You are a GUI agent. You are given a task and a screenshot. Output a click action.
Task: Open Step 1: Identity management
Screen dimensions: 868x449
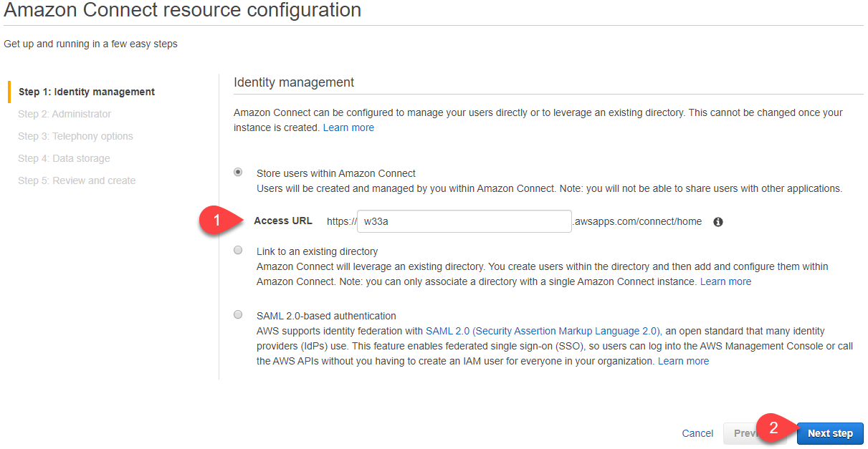coord(86,92)
